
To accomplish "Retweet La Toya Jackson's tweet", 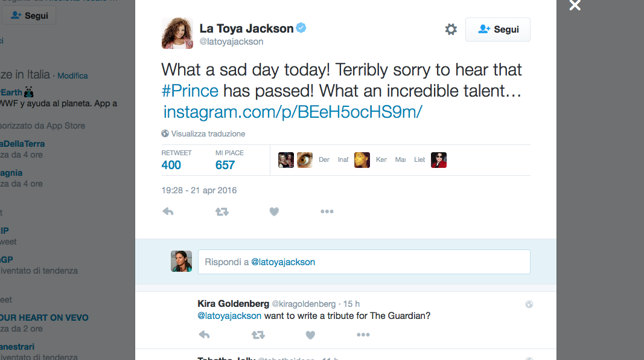I will pos(222,211).
